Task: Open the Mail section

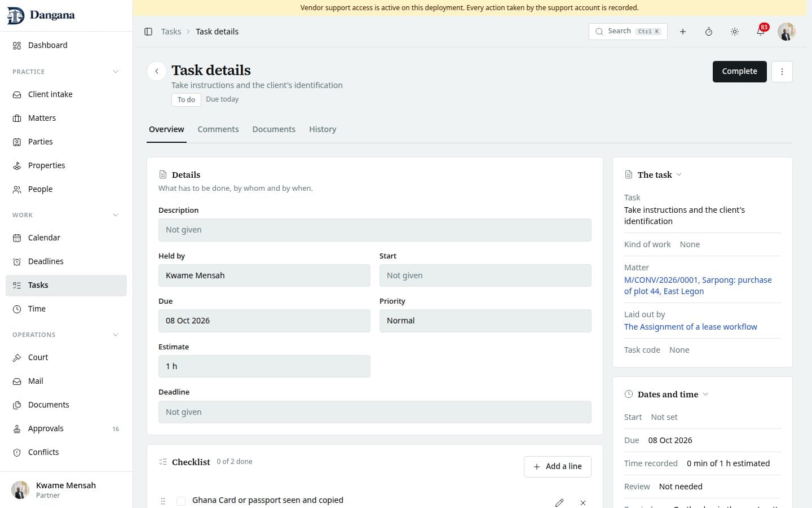Action: pyautogui.click(x=66, y=381)
